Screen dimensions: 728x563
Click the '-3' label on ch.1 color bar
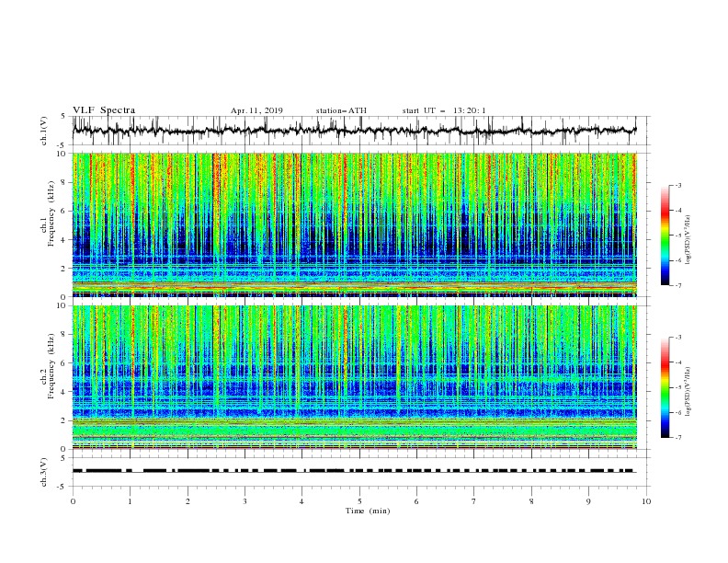coord(677,185)
